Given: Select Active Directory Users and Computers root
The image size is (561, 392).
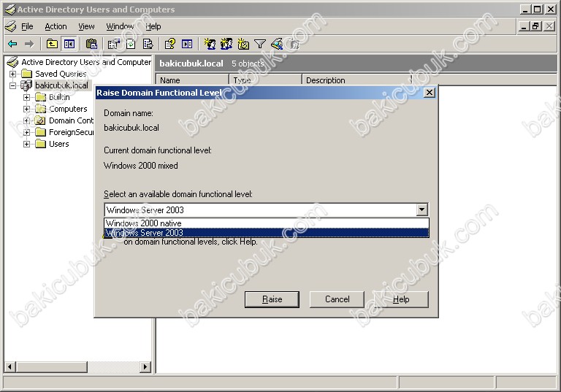Looking at the screenshot, I should coord(86,62).
